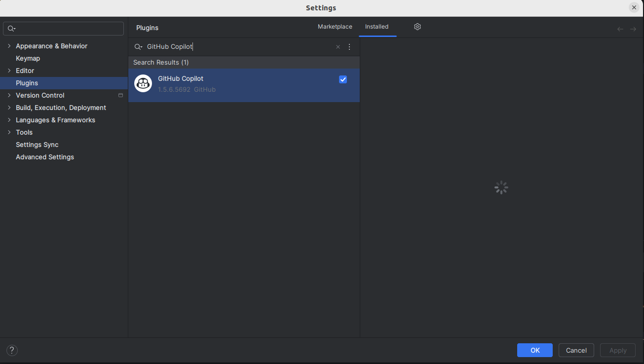Navigate back with the left arrow
The height and width of the screenshot is (364, 644).
click(x=620, y=29)
